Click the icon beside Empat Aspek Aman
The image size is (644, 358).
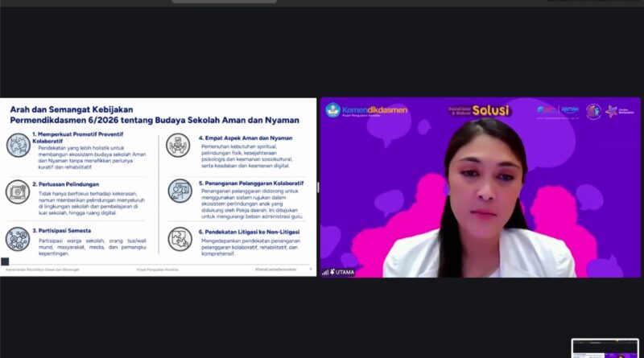tap(178, 145)
